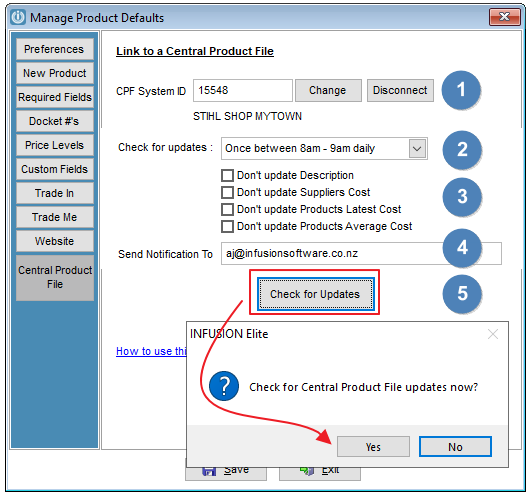Toggle Don't update Products Latest Cost
Screen dimensions: 529x495
[x=227, y=209]
